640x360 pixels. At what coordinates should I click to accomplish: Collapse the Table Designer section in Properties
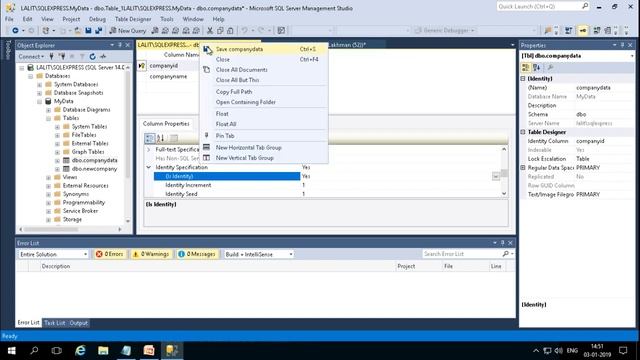(523, 132)
